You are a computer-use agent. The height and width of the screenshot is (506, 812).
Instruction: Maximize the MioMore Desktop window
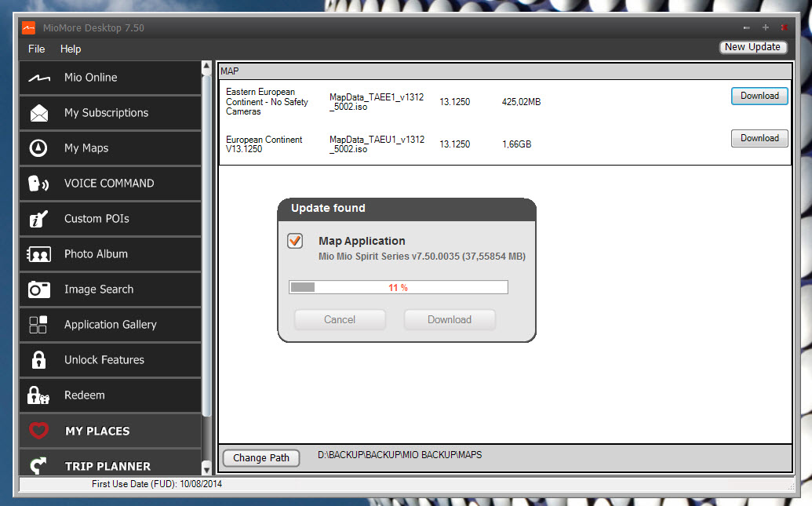click(766, 27)
